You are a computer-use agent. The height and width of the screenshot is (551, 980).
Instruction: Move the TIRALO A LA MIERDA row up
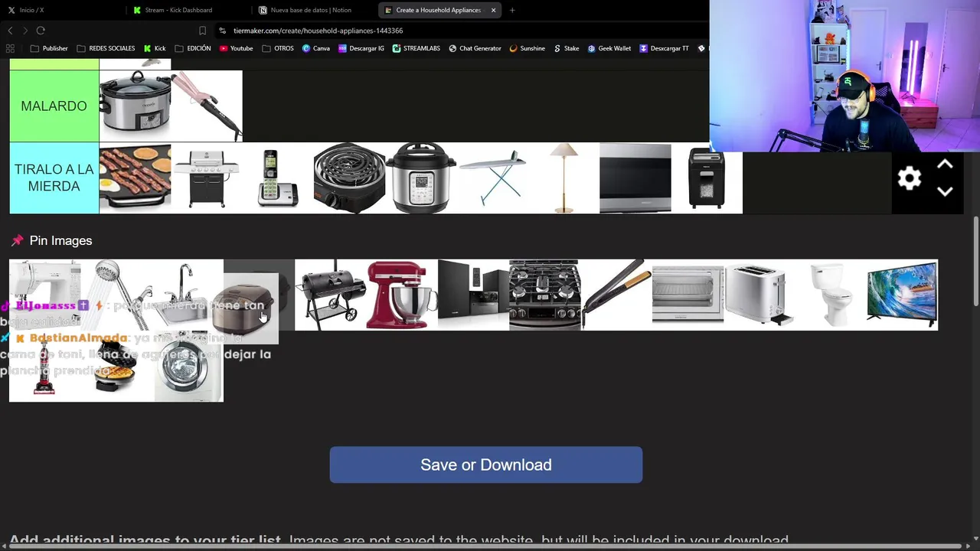point(945,165)
